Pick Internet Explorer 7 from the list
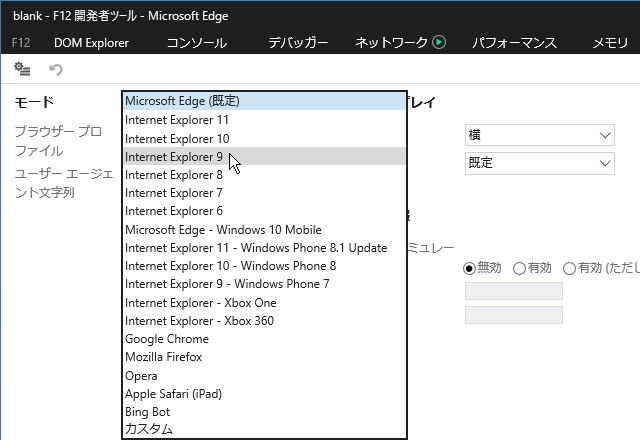 click(264, 193)
